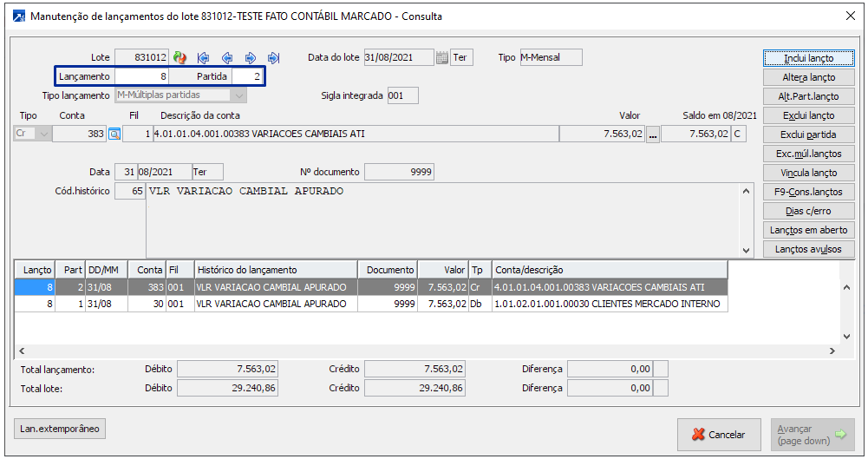Open Lançtos em aberto
Image resolution: width=868 pixels, height=459 pixels.
pos(808,230)
